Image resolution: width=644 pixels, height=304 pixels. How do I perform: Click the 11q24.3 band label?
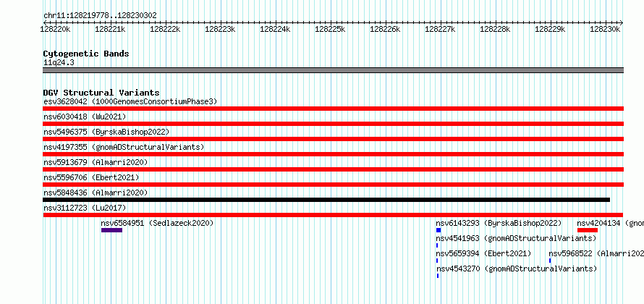tap(59, 63)
